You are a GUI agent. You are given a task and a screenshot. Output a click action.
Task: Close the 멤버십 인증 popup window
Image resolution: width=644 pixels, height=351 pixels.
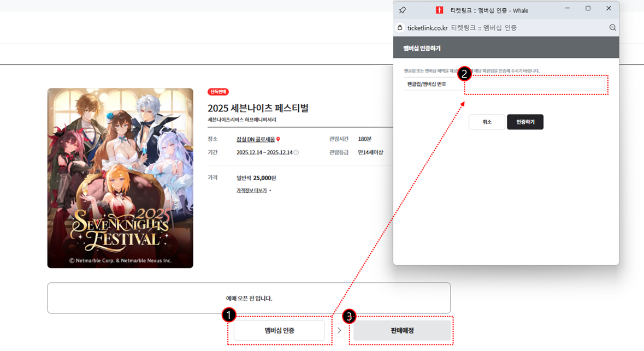tap(608, 8)
